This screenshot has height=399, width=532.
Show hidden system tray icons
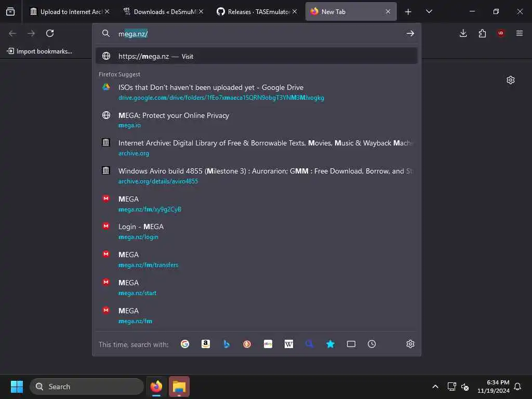pyautogui.click(x=435, y=387)
